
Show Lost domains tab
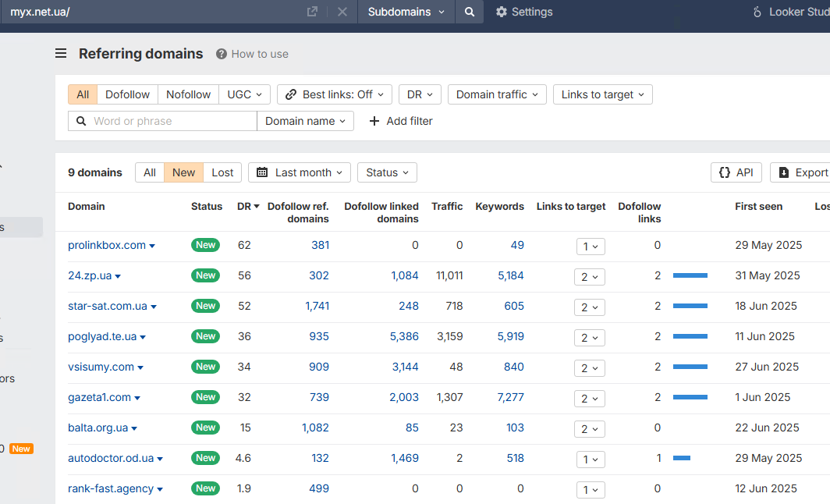(x=222, y=172)
